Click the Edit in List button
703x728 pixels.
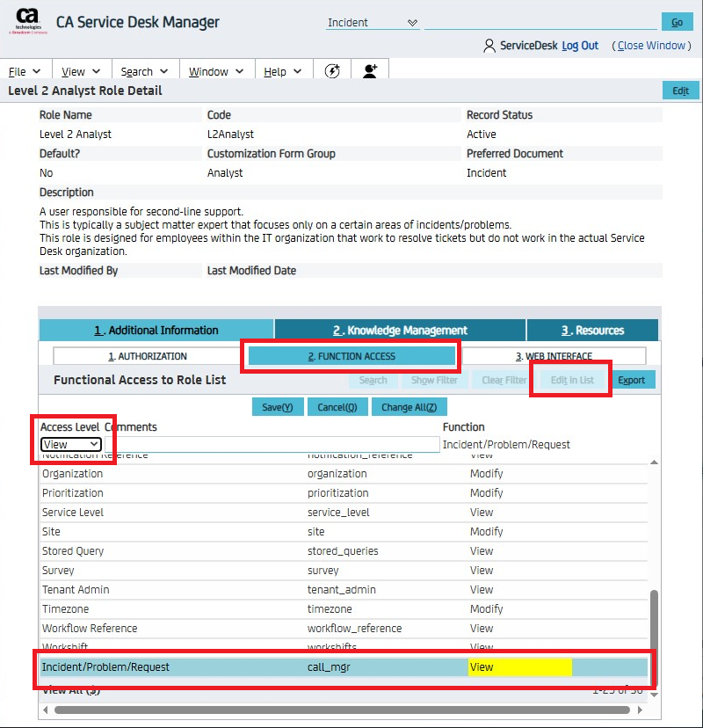572,380
